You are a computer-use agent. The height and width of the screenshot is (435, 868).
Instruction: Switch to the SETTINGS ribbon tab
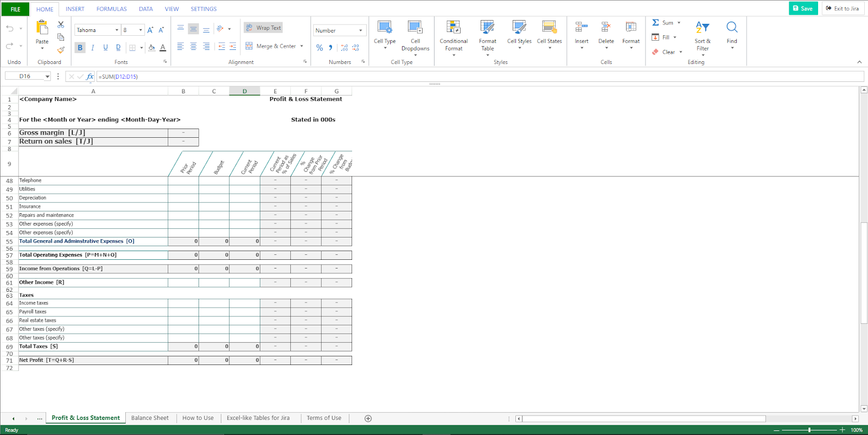point(203,9)
